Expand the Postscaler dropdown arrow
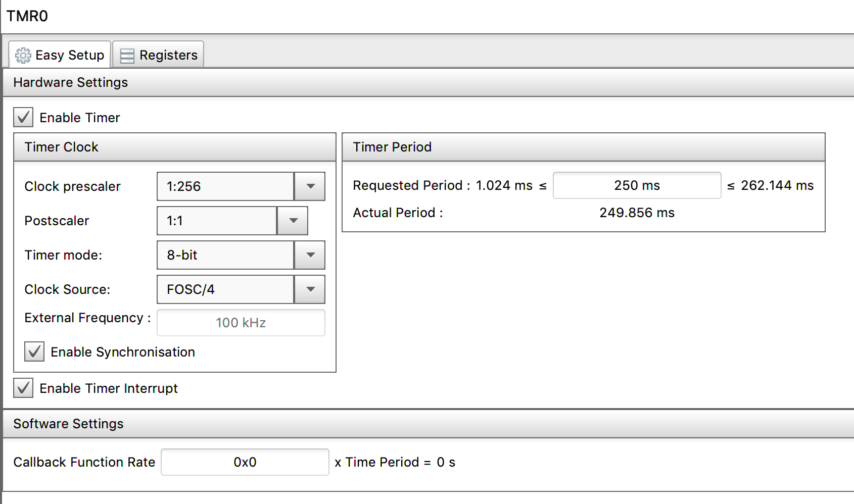This screenshot has width=854, height=504. 293,221
